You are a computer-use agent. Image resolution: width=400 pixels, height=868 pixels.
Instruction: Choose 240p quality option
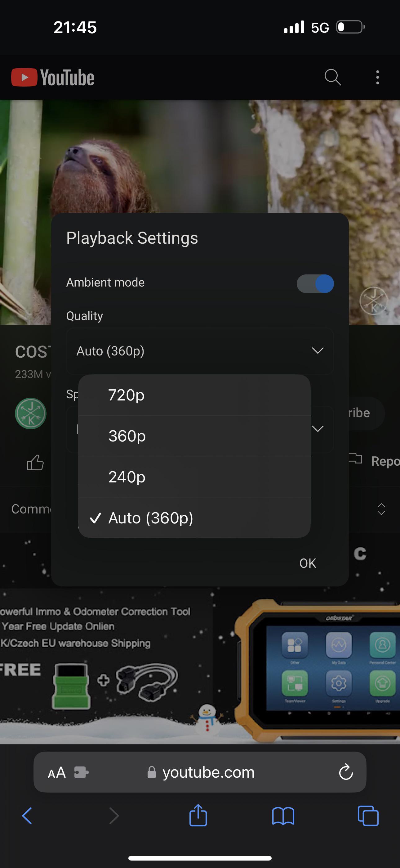[194, 477]
